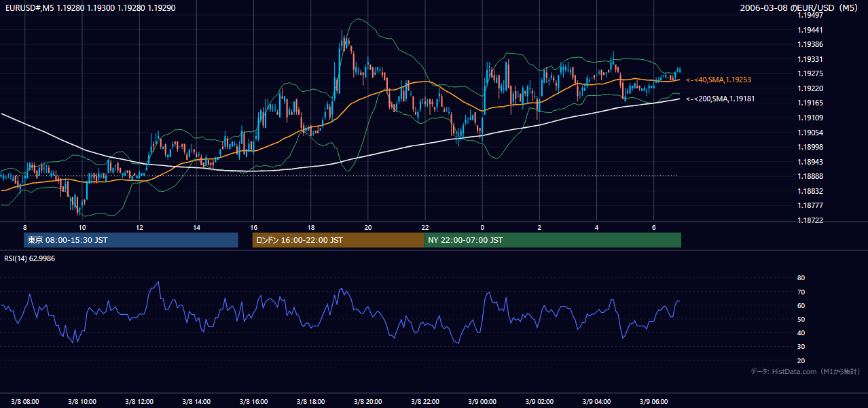Click price axis value 1.18943
The image size is (868, 408).
[810, 162]
